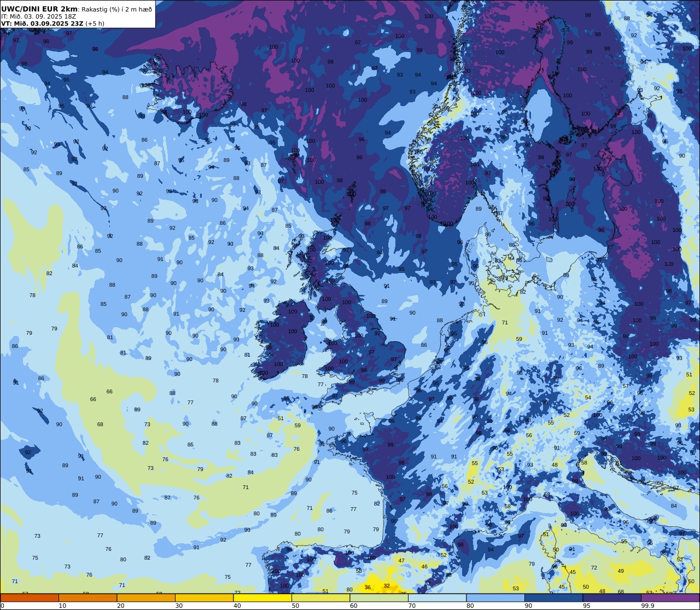Click the light green 60–70 swatch in the scale
Image resolution: width=700 pixels, height=610 pixels.
[379, 597]
